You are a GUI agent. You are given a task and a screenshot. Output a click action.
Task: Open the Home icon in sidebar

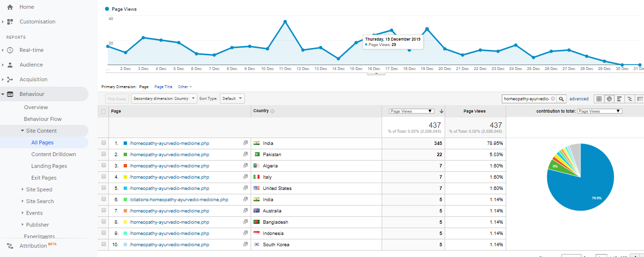(10, 7)
